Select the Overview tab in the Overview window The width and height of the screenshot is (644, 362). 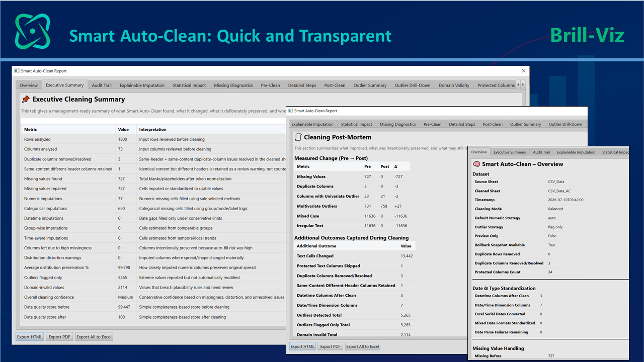(x=479, y=152)
